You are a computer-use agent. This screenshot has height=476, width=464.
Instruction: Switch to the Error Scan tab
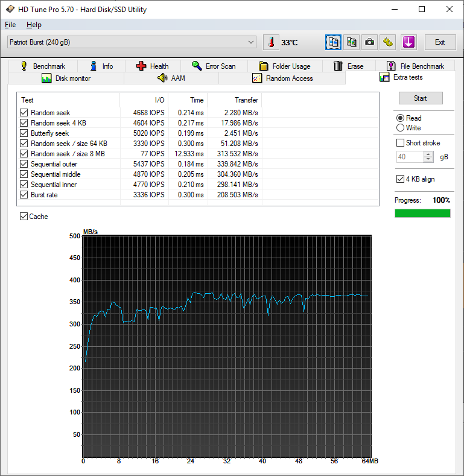point(214,66)
